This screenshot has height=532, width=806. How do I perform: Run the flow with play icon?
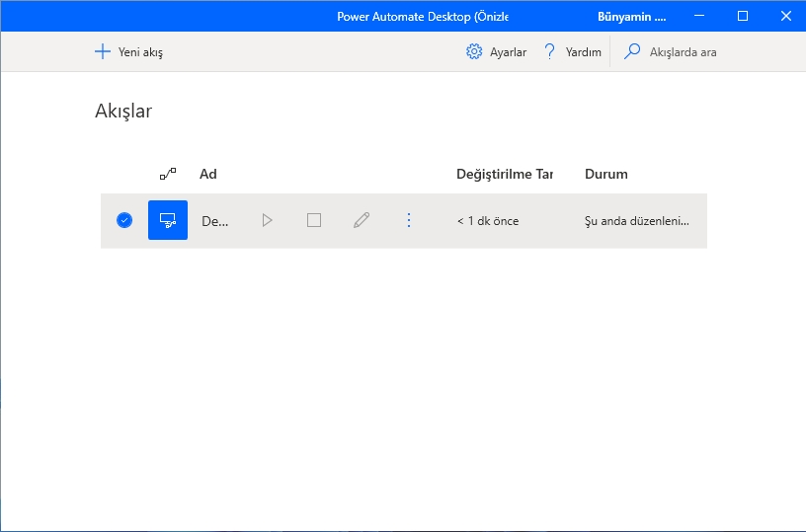pyautogui.click(x=267, y=220)
